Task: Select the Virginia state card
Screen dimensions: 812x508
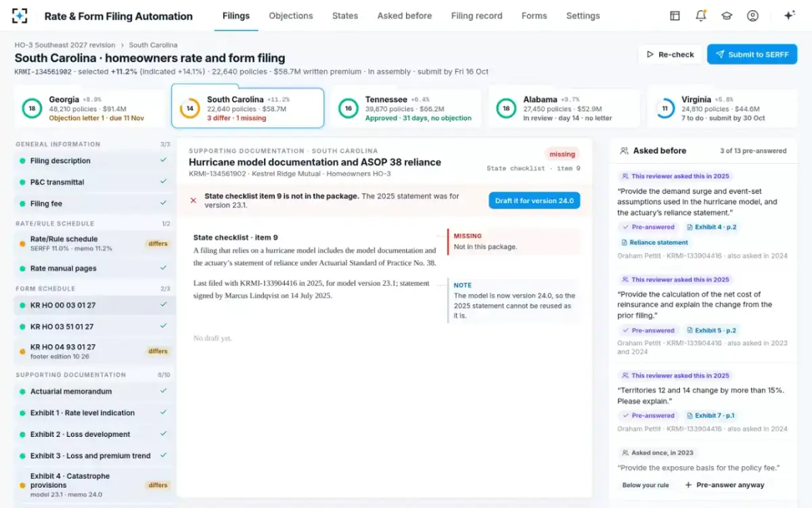Action: (x=722, y=108)
